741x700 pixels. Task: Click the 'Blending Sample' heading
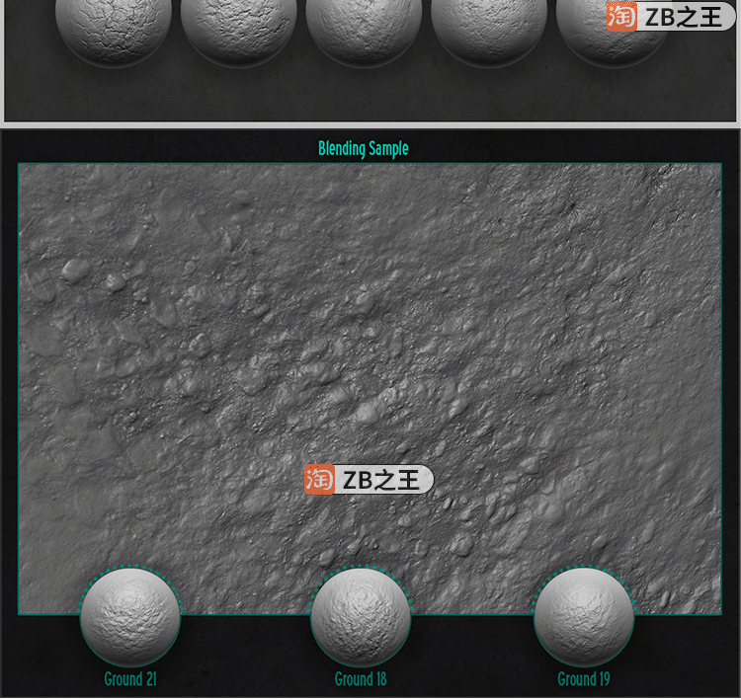tap(363, 149)
